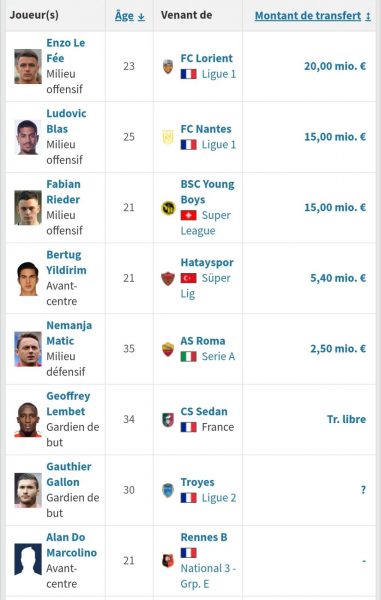Screen dimensions: 381x600
Task: Open Geoffrey Lembet portrait thumbnail
Action: click(x=28, y=420)
